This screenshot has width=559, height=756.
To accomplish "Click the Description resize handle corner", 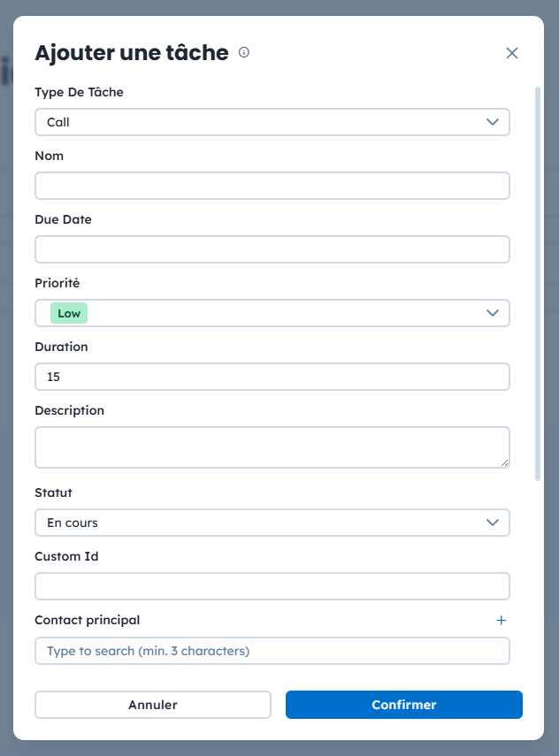I will click(505, 462).
